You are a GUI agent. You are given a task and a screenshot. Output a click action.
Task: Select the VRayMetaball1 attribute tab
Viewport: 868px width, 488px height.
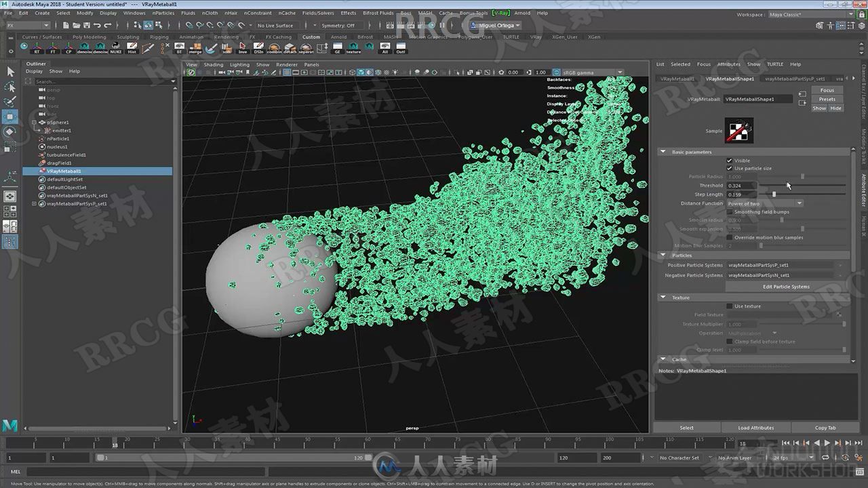[677, 79]
